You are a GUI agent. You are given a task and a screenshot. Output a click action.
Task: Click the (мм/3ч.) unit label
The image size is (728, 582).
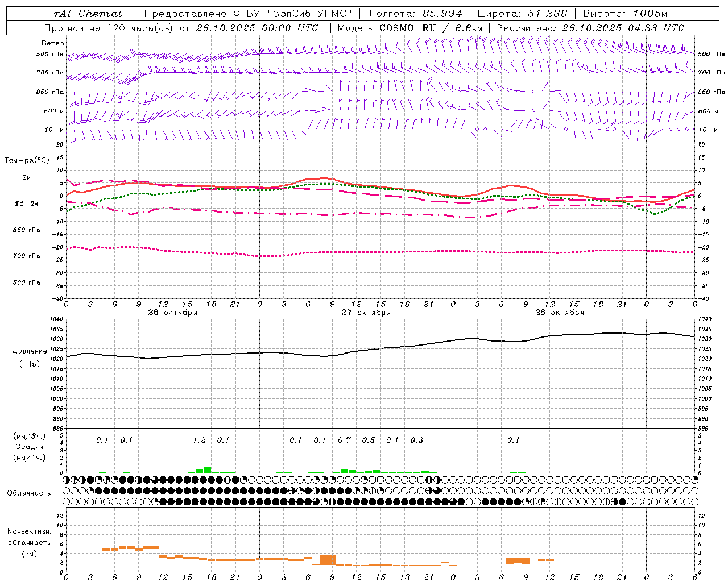(30, 436)
